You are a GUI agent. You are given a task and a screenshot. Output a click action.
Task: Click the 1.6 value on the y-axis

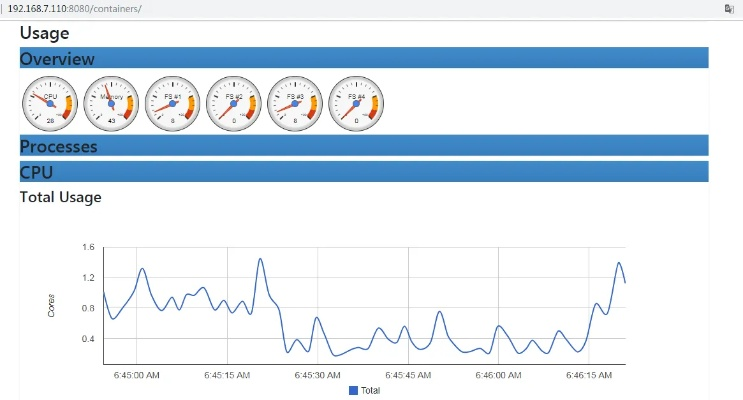point(88,247)
